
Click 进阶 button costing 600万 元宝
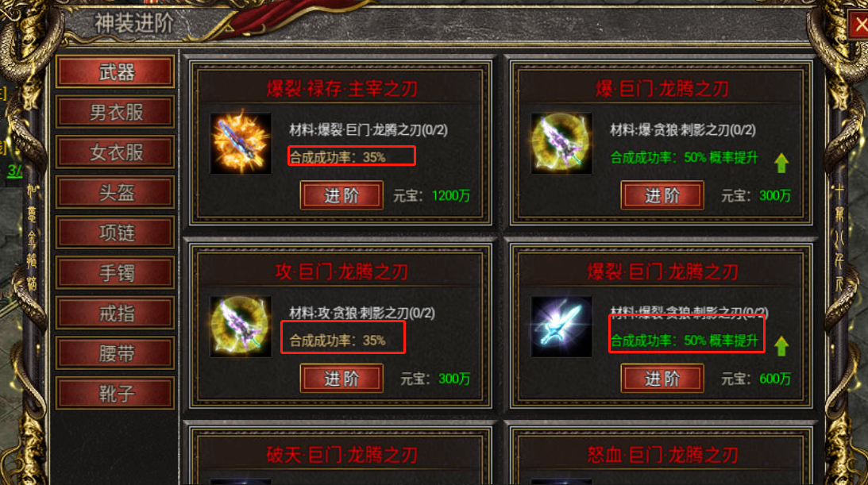pyautogui.click(x=662, y=379)
